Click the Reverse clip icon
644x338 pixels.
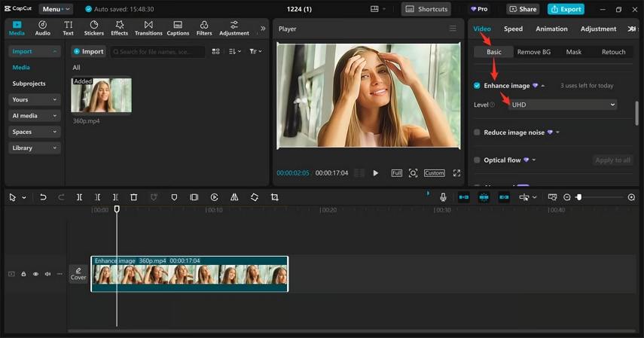click(214, 197)
